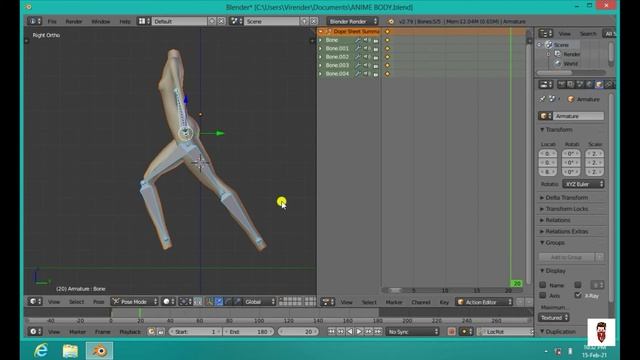This screenshot has height=360, width=640.
Task: Mute the Bone.003 channel speaker icon
Action: 367,65
